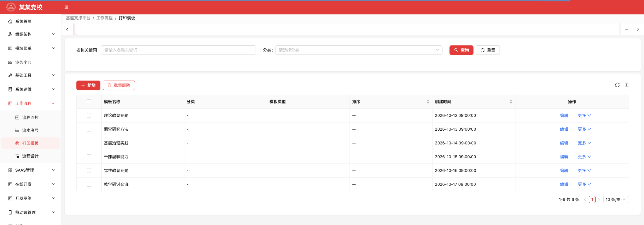This screenshot has height=225, width=644.
Task: Open the 流程设计 menu item
Action: (x=30, y=156)
